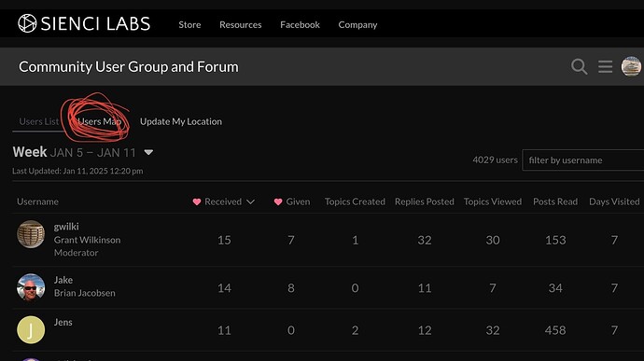The height and width of the screenshot is (361, 644).
Task: Click the heart icon beside Received
Action: tap(197, 201)
